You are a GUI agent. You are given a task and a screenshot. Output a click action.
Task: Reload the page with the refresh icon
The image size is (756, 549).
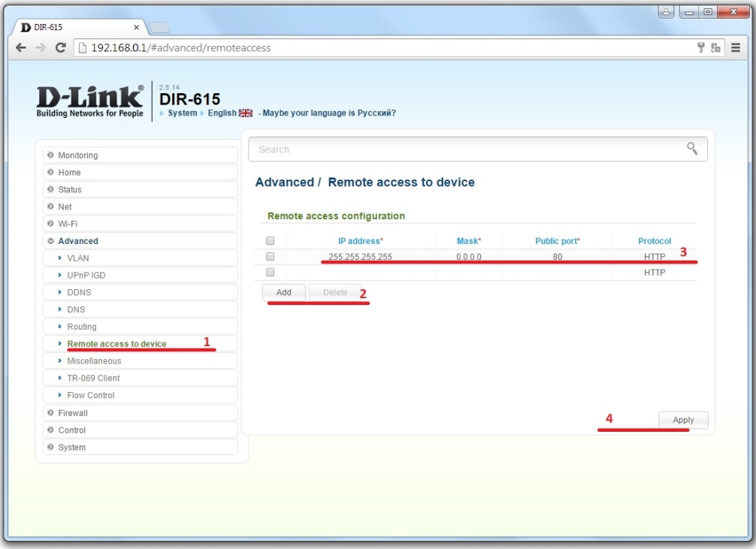coord(61,48)
